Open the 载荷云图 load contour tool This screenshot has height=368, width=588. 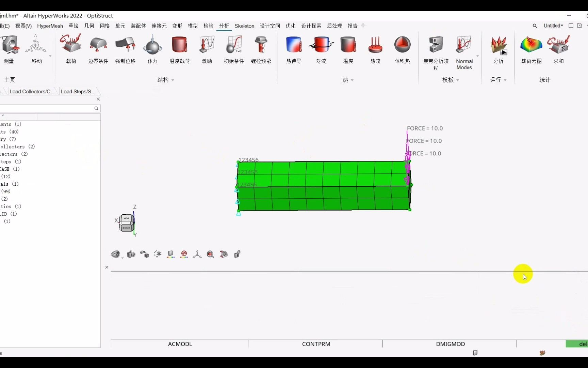coord(530,48)
